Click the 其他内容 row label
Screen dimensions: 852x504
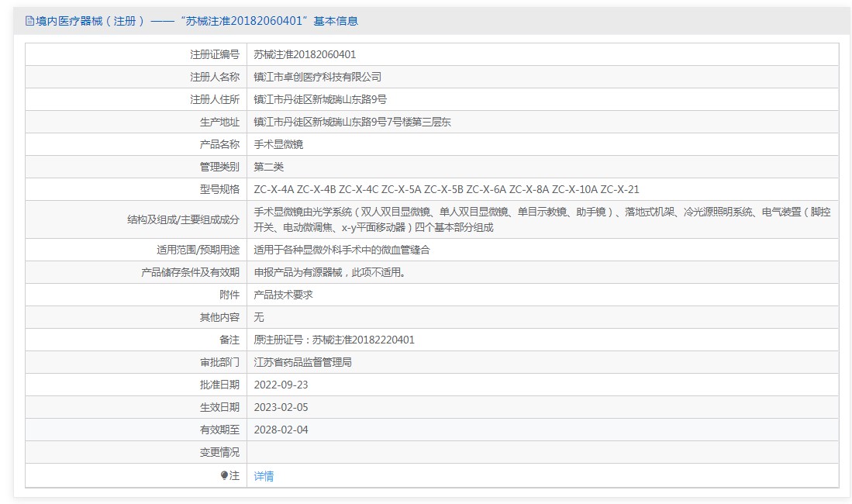pyautogui.click(x=219, y=317)
